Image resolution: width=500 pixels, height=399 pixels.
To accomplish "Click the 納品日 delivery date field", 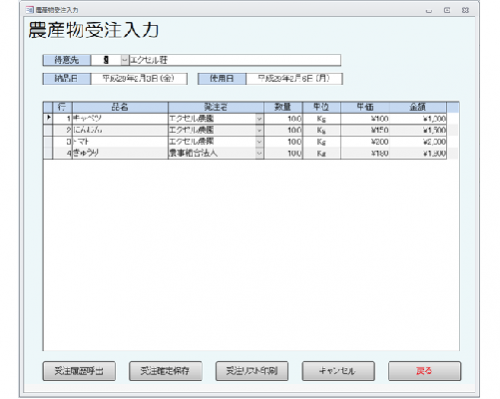I will [139, 79].
